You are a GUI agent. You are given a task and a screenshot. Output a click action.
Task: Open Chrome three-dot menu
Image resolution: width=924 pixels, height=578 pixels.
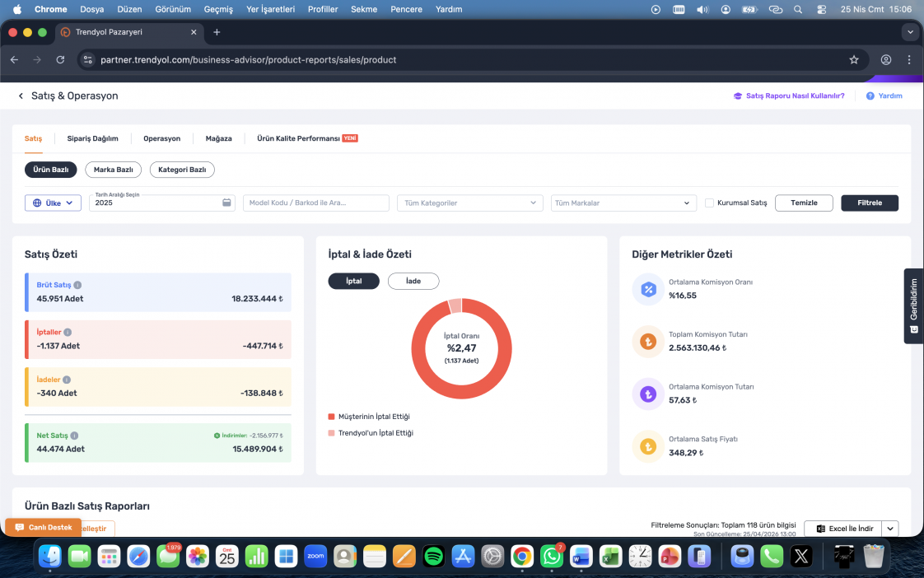908,59
